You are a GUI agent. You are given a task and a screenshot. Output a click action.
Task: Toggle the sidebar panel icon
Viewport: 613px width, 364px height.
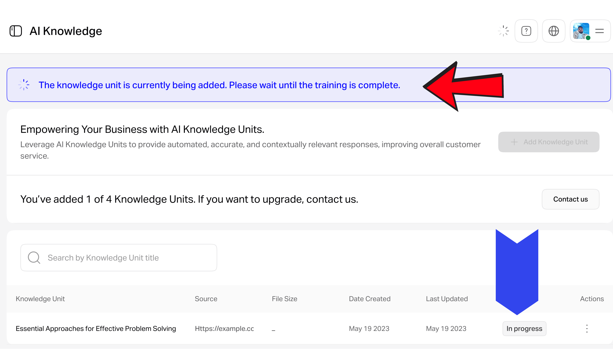pos(16,31)
